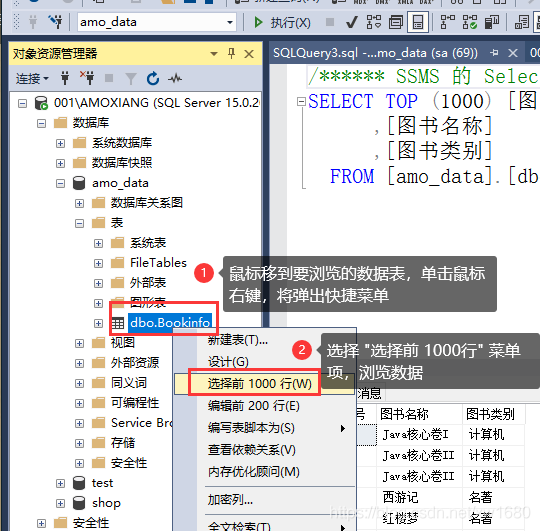Expand the FileTables folder
The image size is (540, 531).
point(98,263)
